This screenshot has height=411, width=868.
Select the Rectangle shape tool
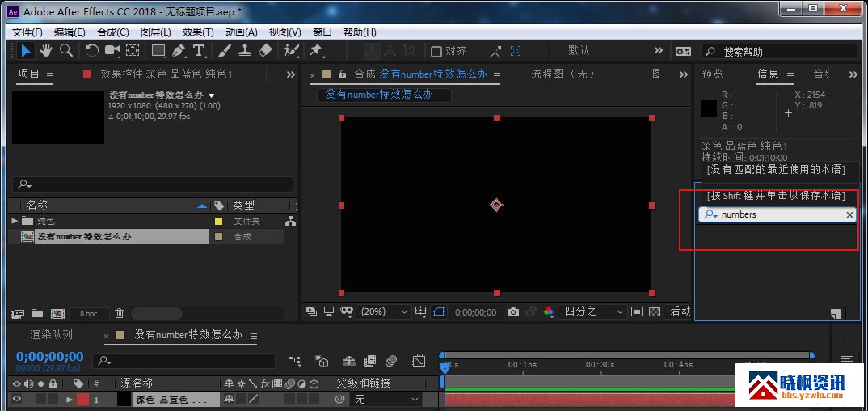point(159,51)
